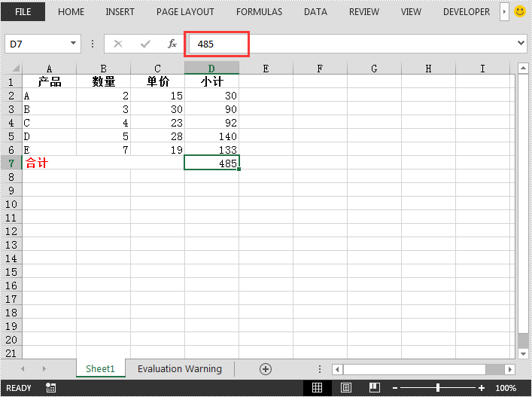532x397 pixels.
Task: Switch to Normal view icon
Action: pos(317,388)
